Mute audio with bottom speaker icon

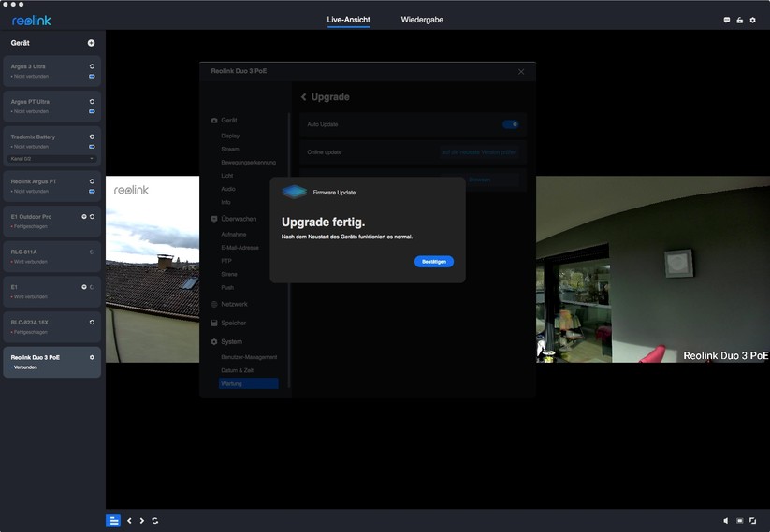[726, 521]
